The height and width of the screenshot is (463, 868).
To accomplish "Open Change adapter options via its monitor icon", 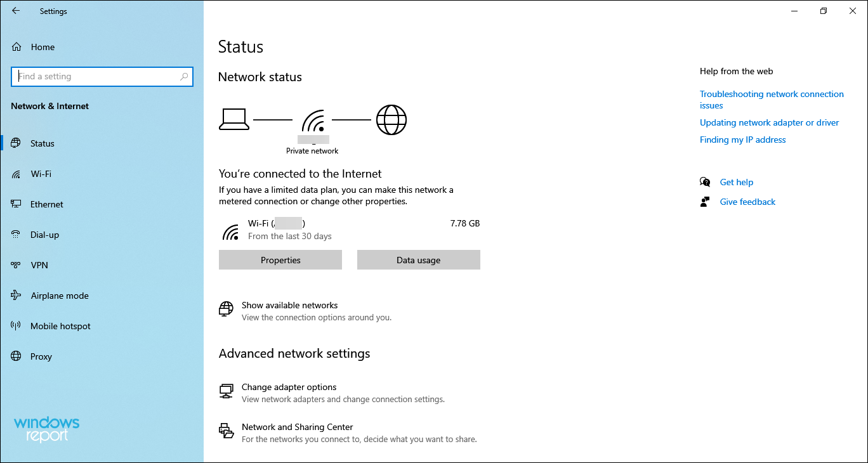I will click(226, 391).
